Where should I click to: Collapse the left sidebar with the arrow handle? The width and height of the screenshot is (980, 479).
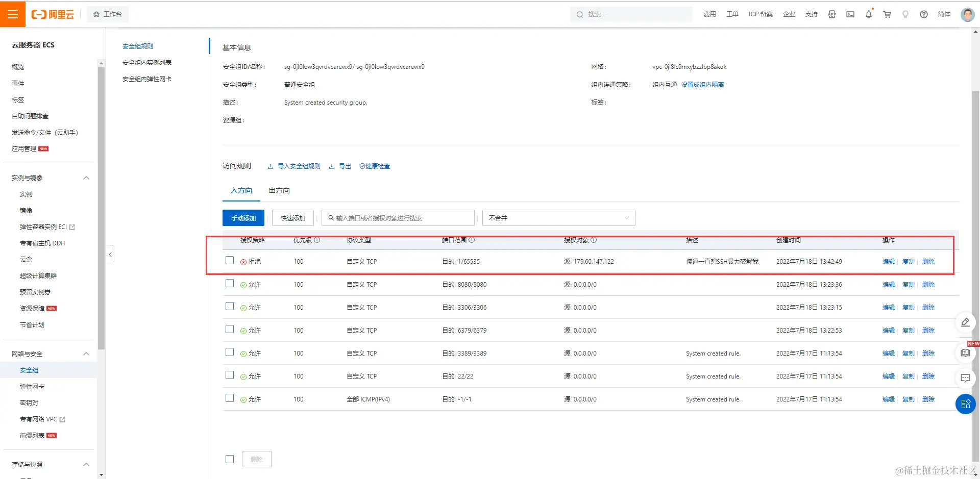pyautogui.click(x=110, y=254)
